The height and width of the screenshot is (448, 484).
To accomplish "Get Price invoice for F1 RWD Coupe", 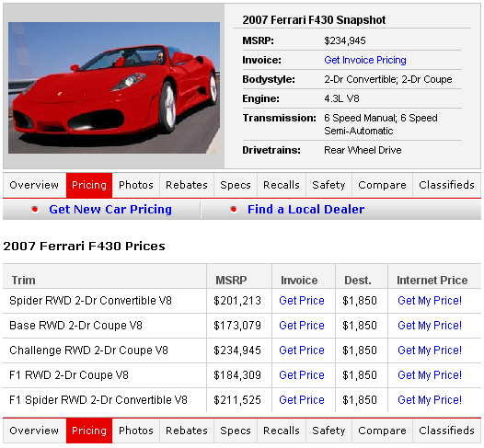I will (x=302, y=375).
